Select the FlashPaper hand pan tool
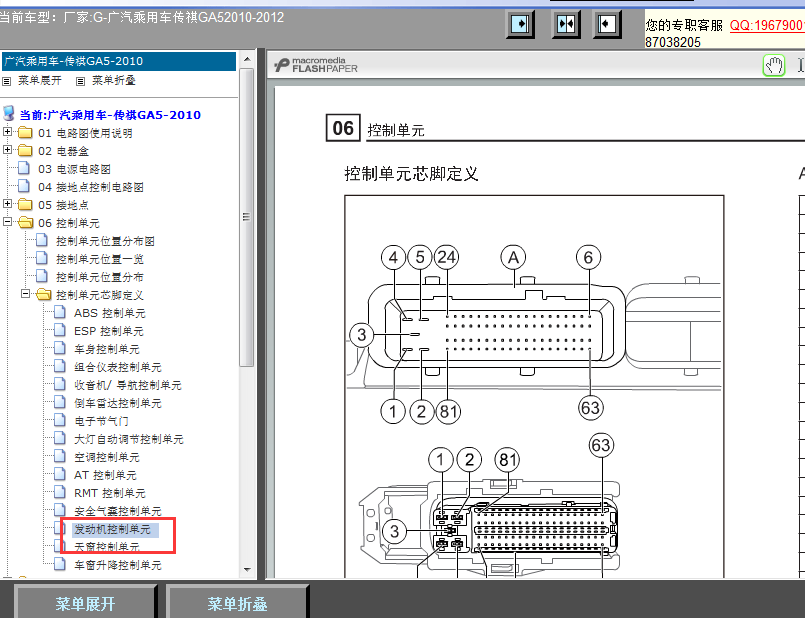Screen dimensions: 805x618 [x=774, y=66]
